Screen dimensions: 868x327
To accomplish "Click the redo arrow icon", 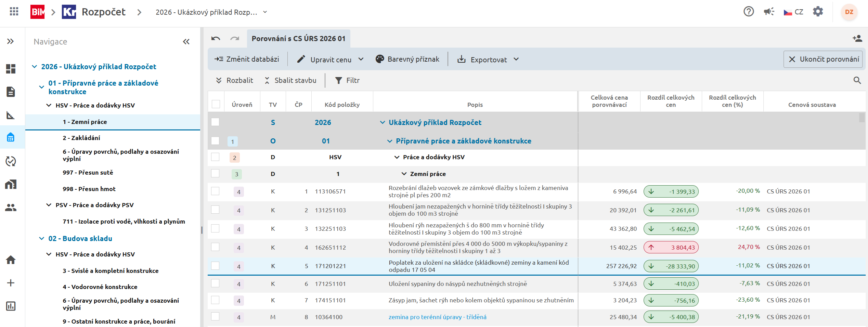I will point(235,39).
